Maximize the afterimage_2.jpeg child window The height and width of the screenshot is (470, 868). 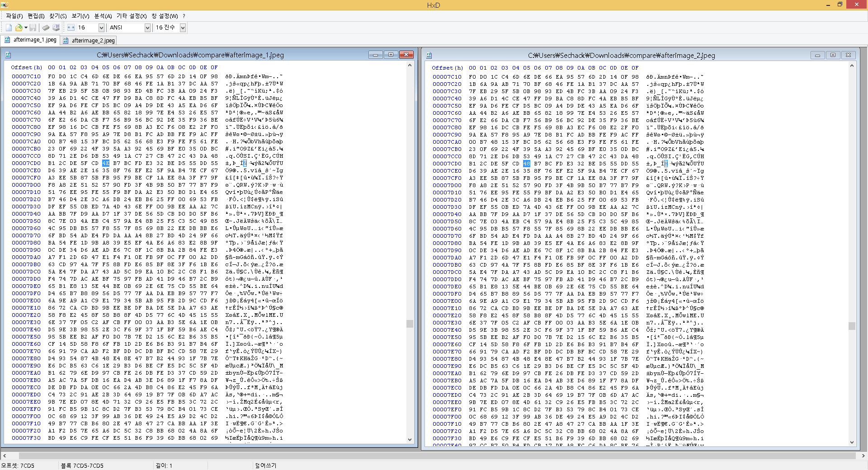click(x=833, y=55)
